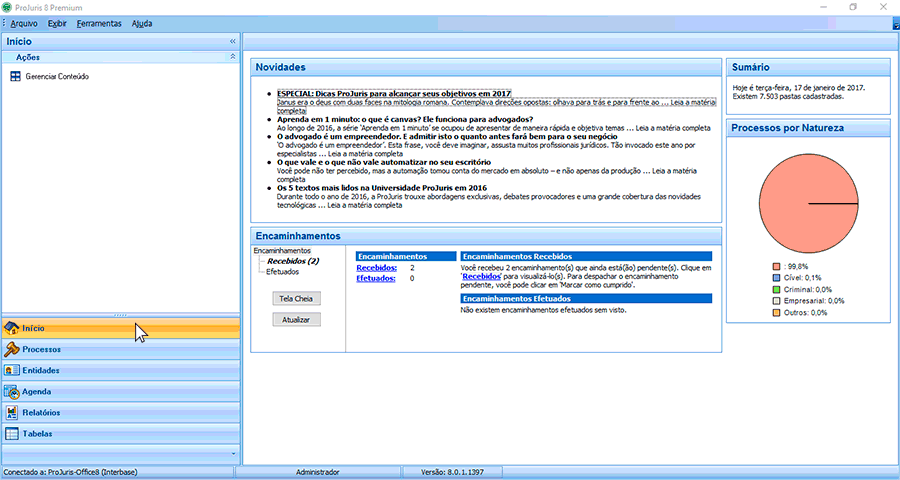
Task: Click the Agenda calendar icon
Action: point(11,392)
